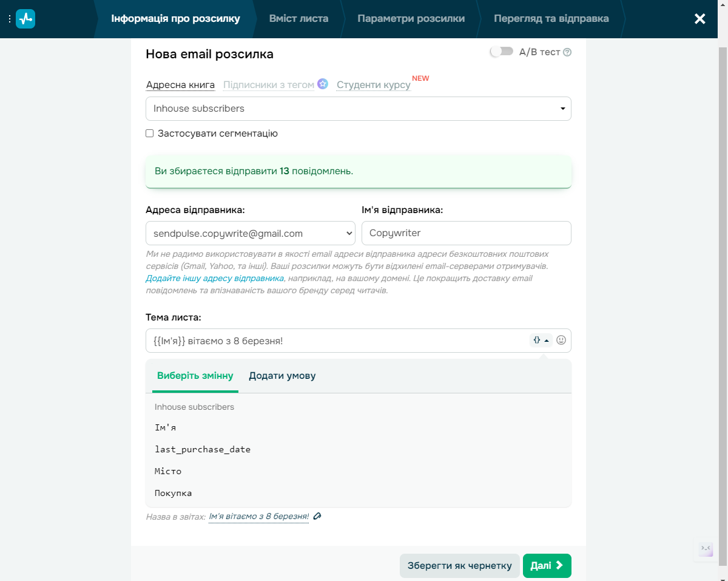Click the pencil icon to edit report name
The width and height of the screenshot is (728, 581).
pos(317,517)
